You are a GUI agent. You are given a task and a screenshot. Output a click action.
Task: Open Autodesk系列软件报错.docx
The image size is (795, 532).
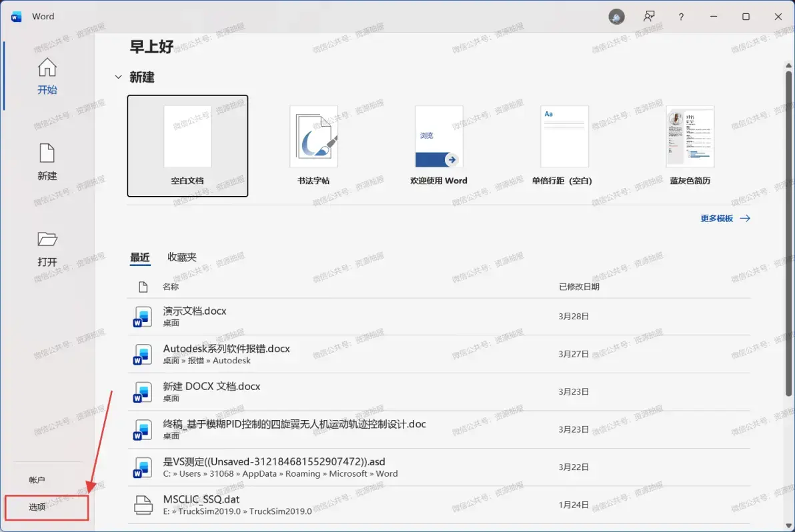pyautogui.click(x=439, y=354)
